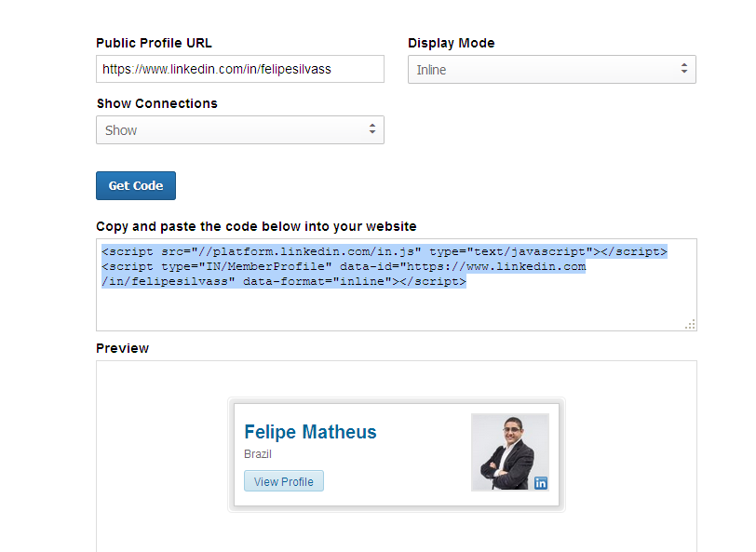This screenshot has height=552, width=756.
Task: Click the Get Code button
Action: 136,185
